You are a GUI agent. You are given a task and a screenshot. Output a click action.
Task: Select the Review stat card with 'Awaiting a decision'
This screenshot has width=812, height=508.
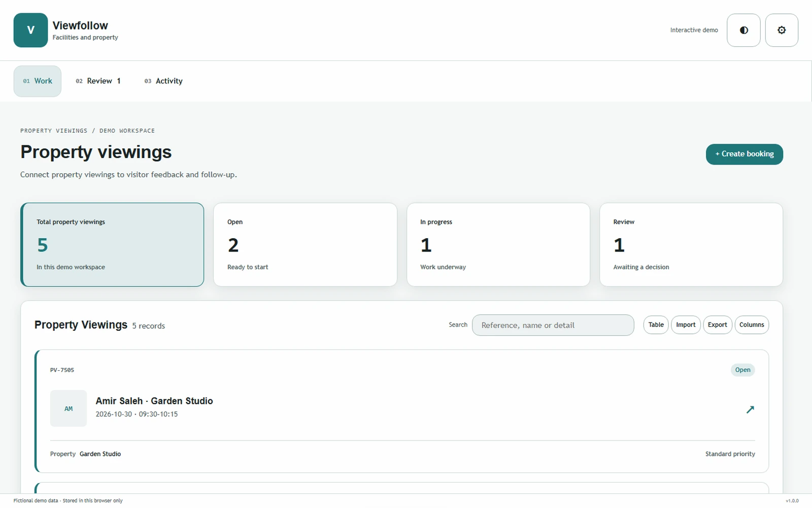click(x=691, y=244)
